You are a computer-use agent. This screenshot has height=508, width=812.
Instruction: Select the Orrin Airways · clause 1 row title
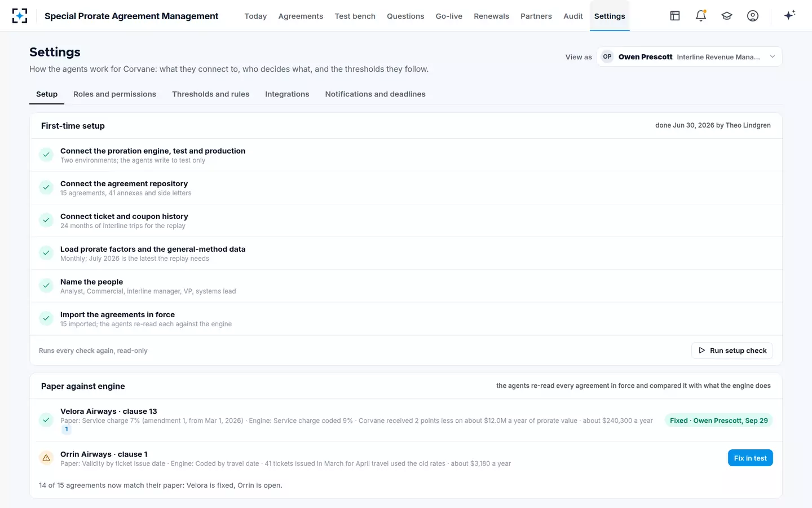pos(104,454)
